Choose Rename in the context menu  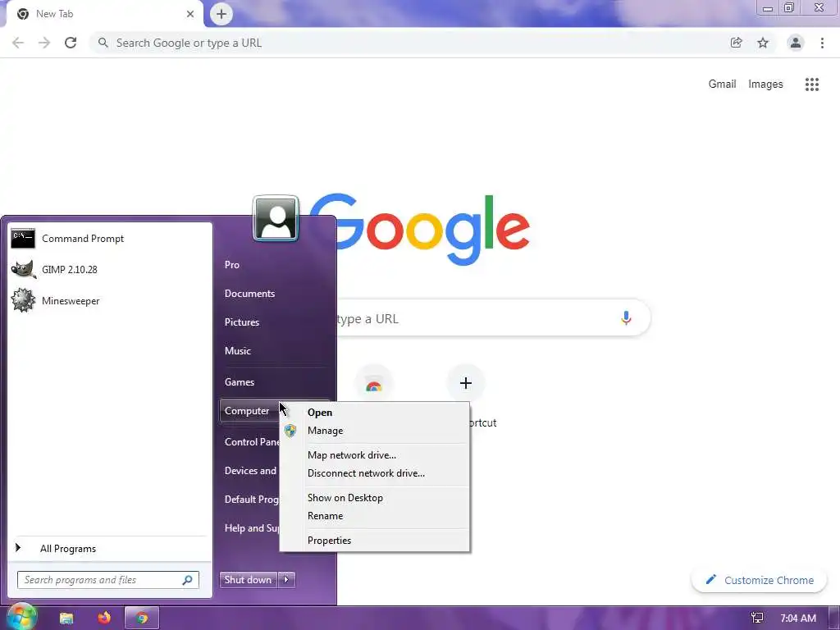tap(374, 516)
